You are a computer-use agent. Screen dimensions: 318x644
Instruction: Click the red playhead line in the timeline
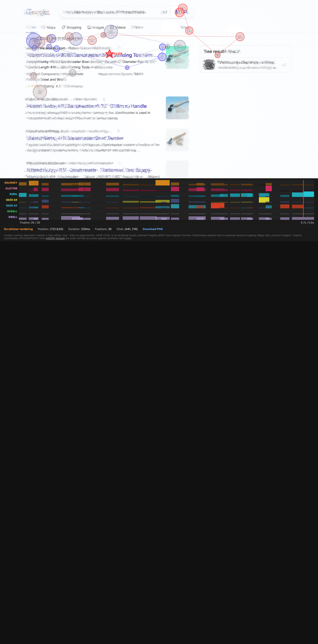pyautogui.click(x=303, y=200)
